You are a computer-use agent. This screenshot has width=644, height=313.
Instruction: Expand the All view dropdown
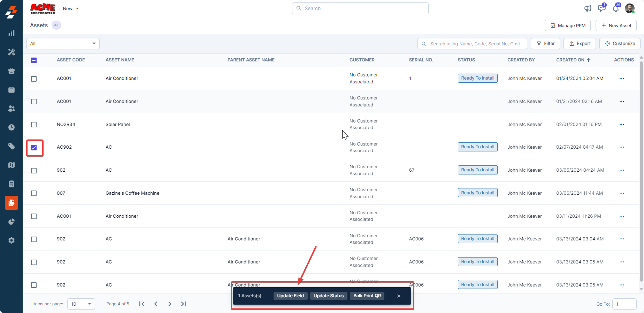(63, 44)
